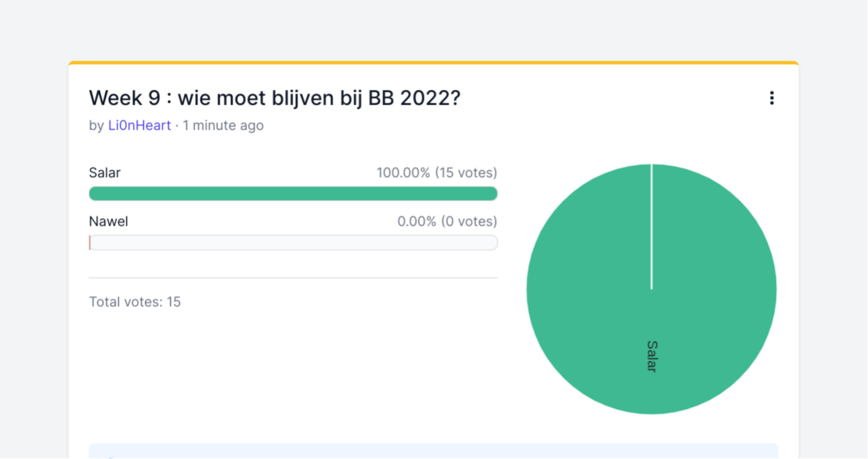Click the Salar label inside pie chart
This screenshot has height=459, width=868.
[x=652, y=356]
